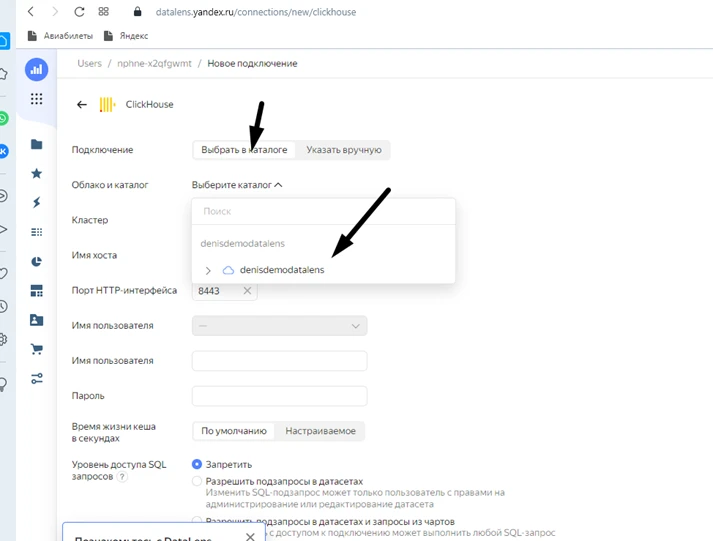Switch cache lifetime to Настраиваемое
713x541 pixels.
click(x=320, y=431)
